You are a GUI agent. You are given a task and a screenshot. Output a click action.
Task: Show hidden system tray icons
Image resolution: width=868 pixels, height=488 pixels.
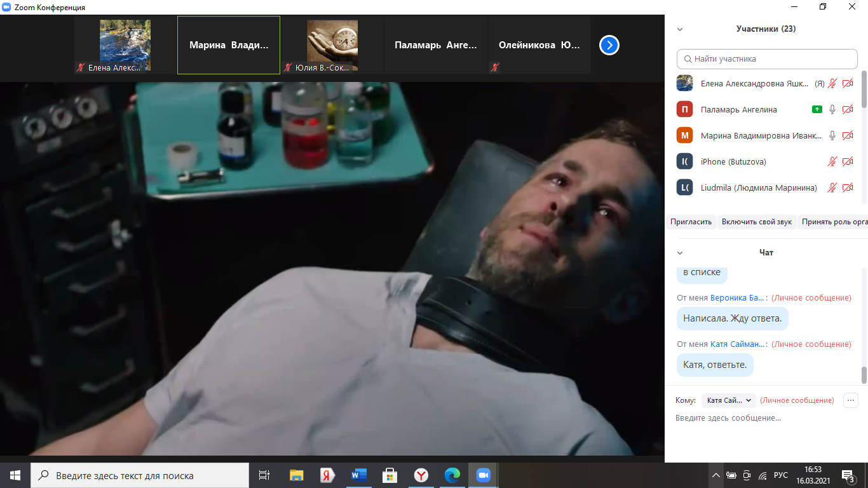[x=716, y=475]
